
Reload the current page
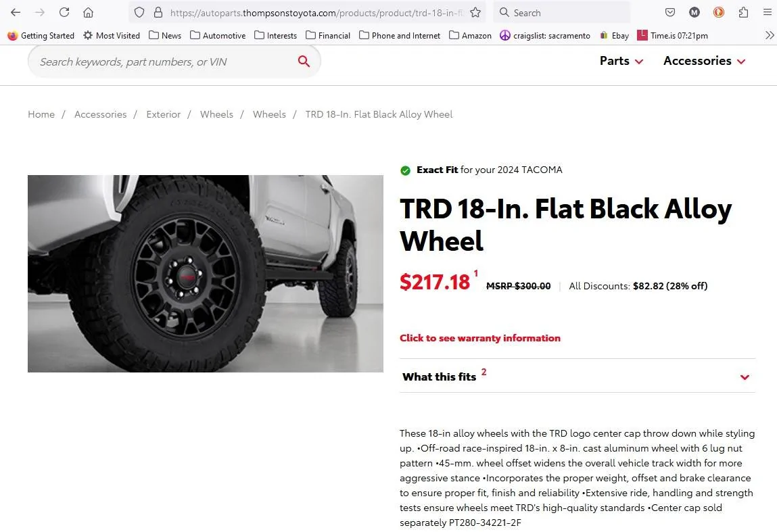pyautogui.click(x=64, y=12)
